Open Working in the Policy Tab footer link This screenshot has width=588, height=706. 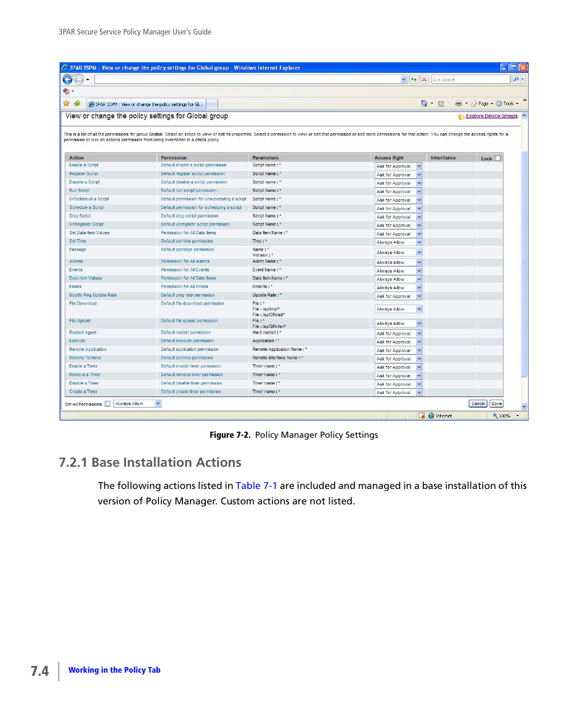click(x=115, y=670)
